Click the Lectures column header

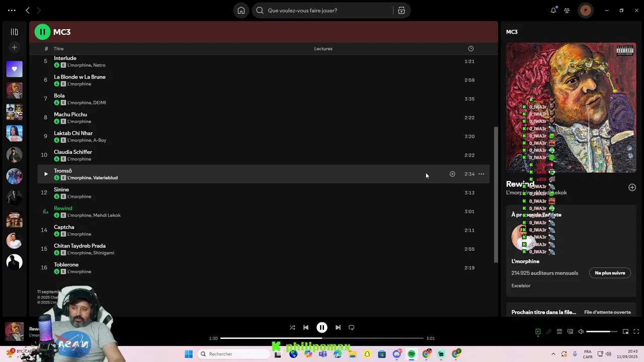pyautogui.click(x=323, y=49)
